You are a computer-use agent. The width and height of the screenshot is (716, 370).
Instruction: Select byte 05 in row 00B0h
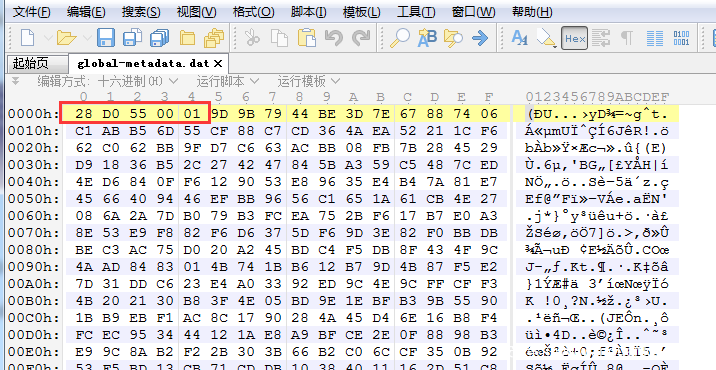(273, 300)
